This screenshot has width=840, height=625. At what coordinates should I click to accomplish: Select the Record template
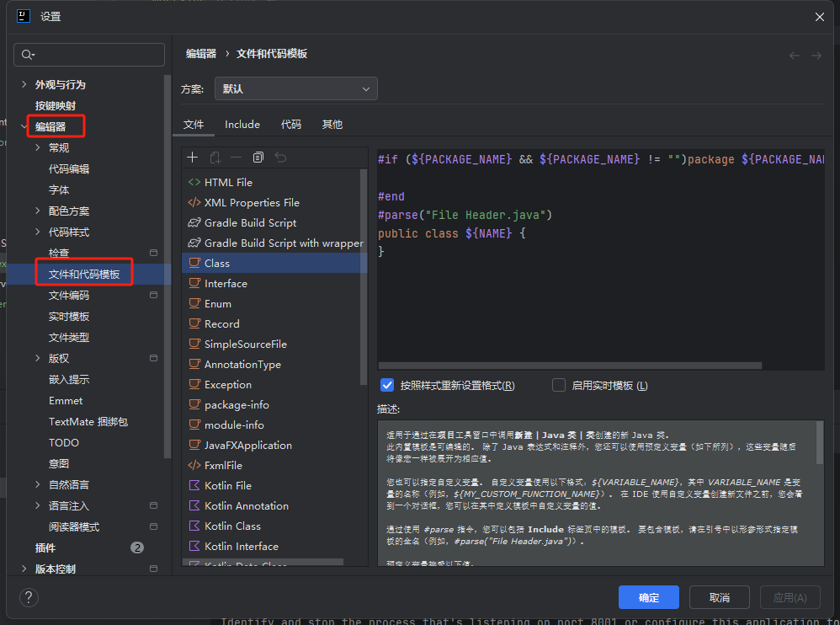tap(274, 324)
